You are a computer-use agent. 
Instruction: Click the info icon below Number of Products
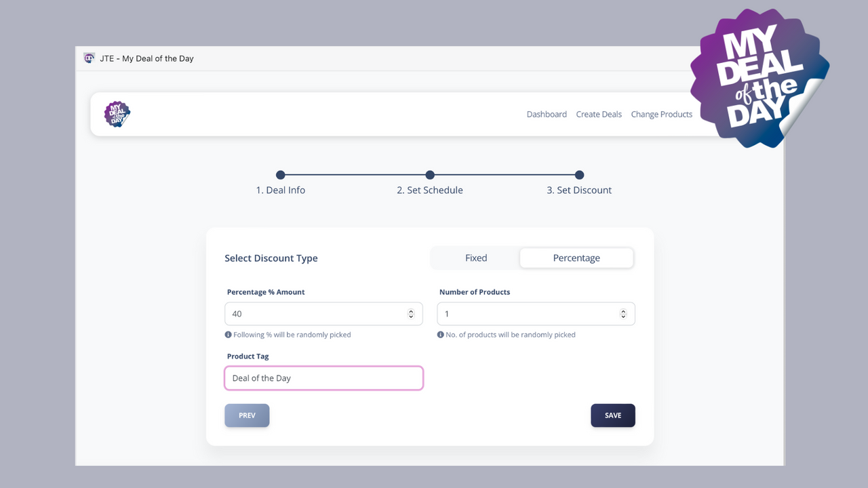441,334
